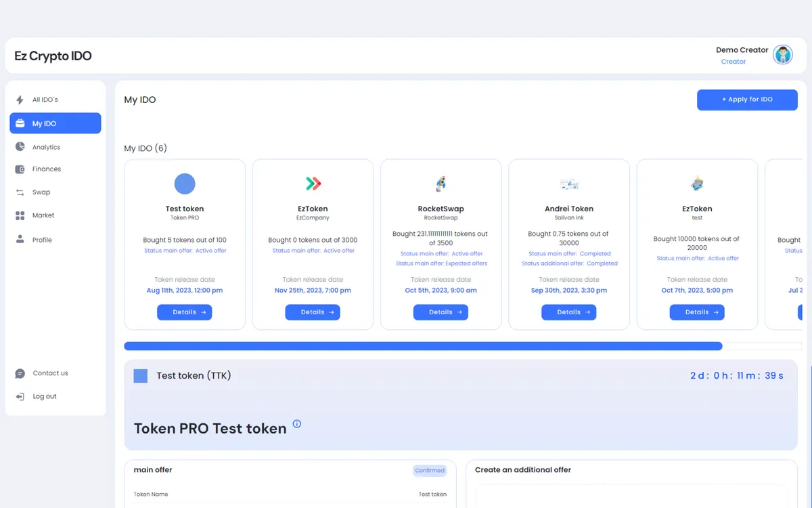Click the Aug 11th, 2023, 12:00 pm date

[185, 291]
